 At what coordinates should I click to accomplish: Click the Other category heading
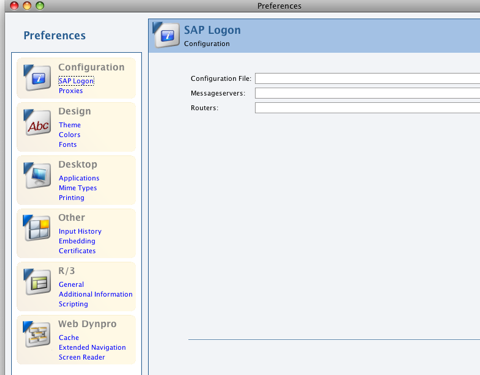[x=72, y=217]
